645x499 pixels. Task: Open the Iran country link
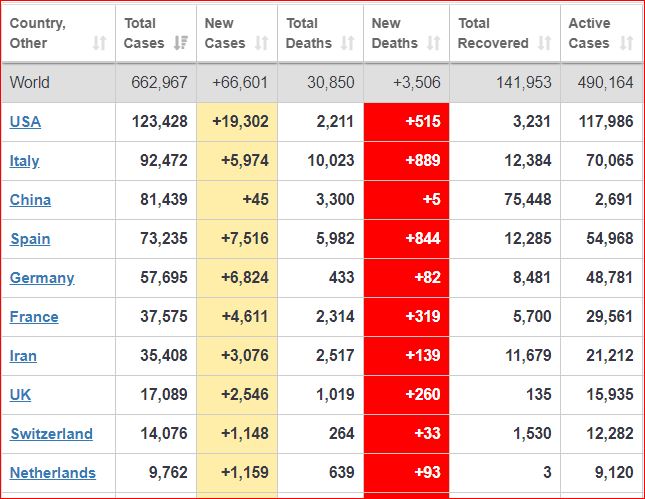(x=23, y=356)
